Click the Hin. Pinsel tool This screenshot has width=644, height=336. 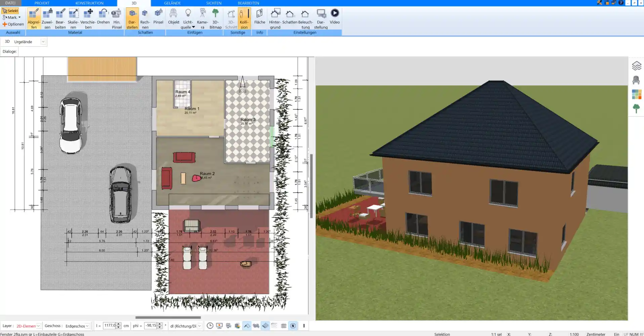(x=117, y=19)
